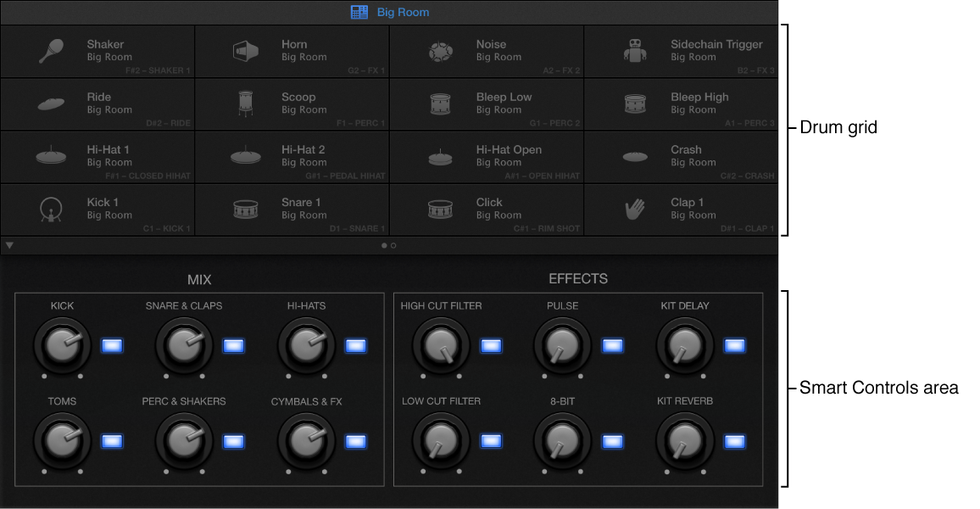The width and height of the screenshot is (980, 509).
Task: Enable the KICK mix toggle button
Action: 111,345
